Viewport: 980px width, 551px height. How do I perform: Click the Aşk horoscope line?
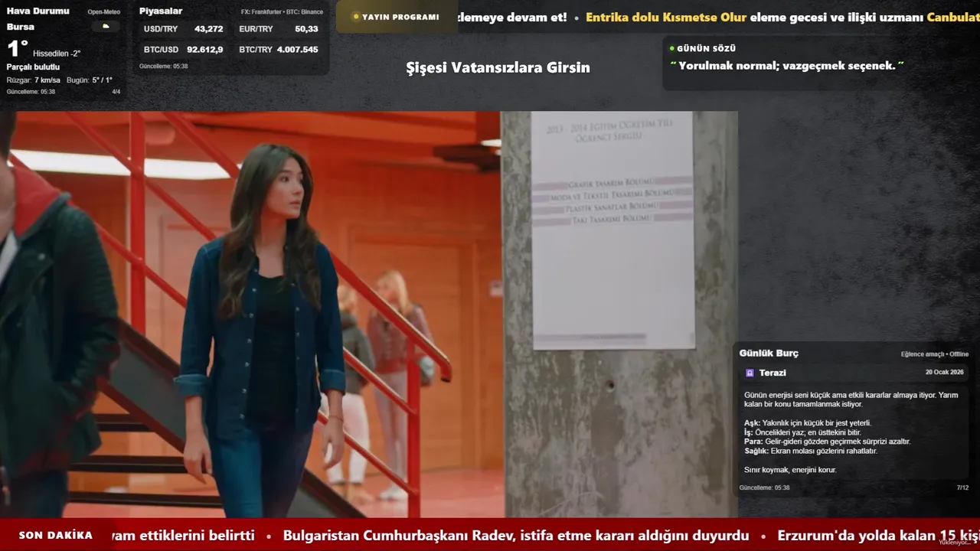point(808,423)
